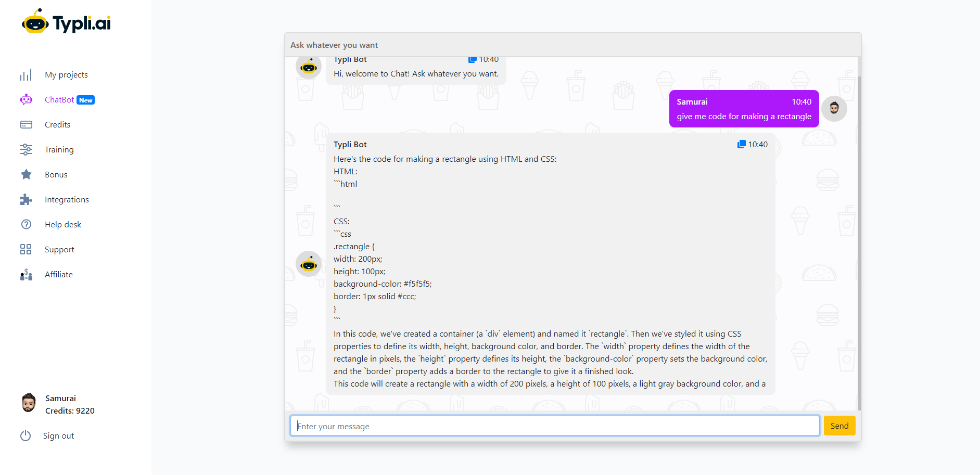Open Training via the sliders icon

point(26,149)
